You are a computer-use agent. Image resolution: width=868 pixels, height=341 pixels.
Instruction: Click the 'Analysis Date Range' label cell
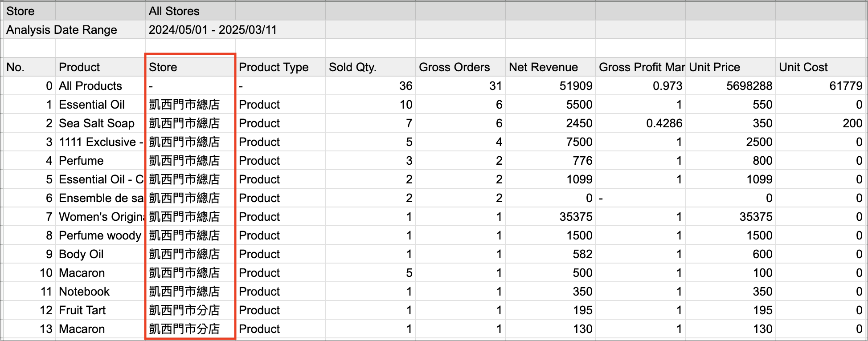pos(74,30)
